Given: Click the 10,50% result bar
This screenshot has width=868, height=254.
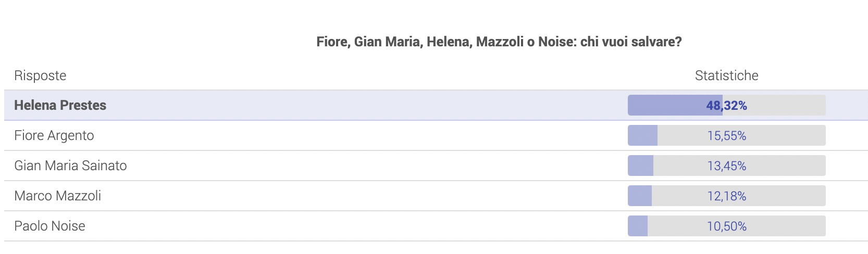Looking at the screenshot, I should pos(727,226).
